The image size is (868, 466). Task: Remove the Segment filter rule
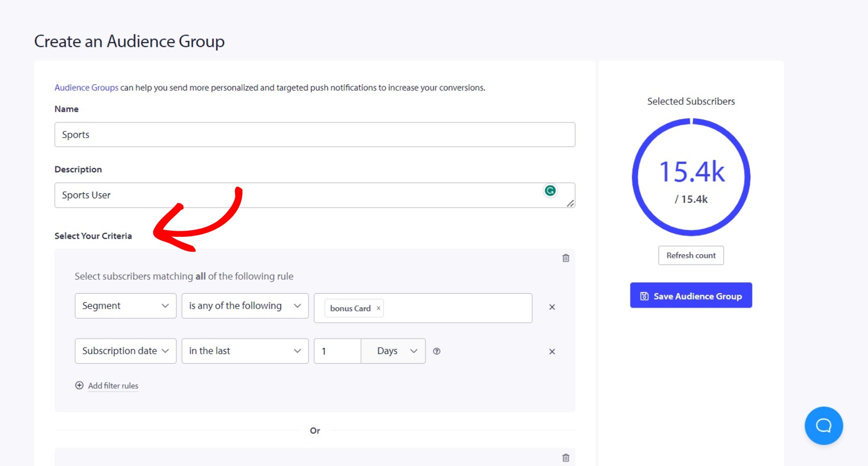551,307
